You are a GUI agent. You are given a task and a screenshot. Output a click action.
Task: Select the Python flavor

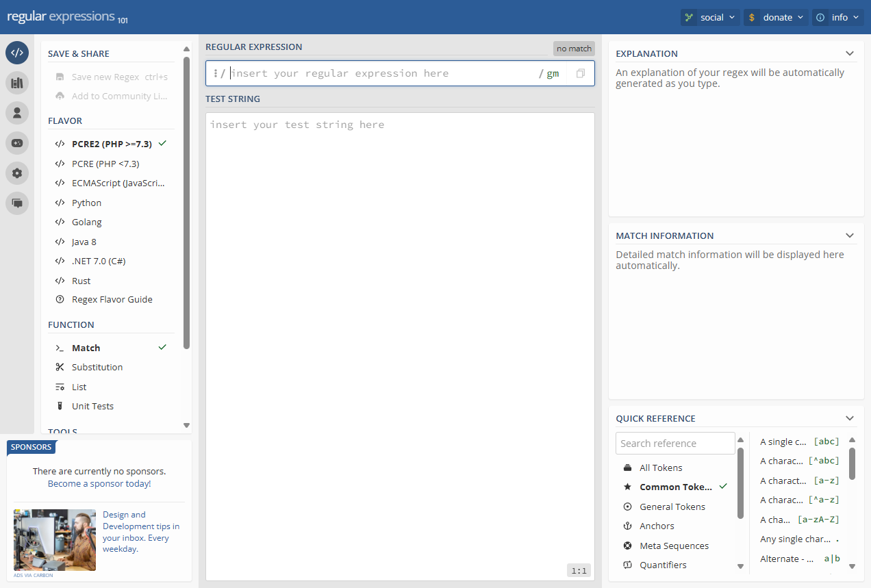86,203
